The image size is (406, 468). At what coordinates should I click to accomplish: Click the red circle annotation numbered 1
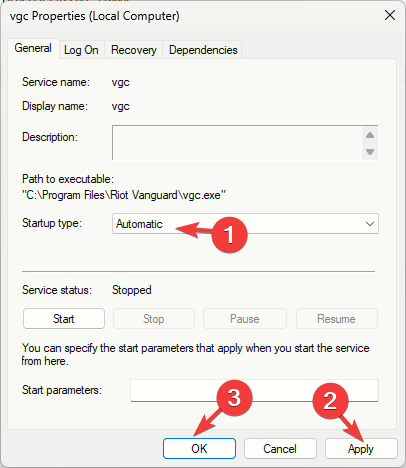pos(230,235)
